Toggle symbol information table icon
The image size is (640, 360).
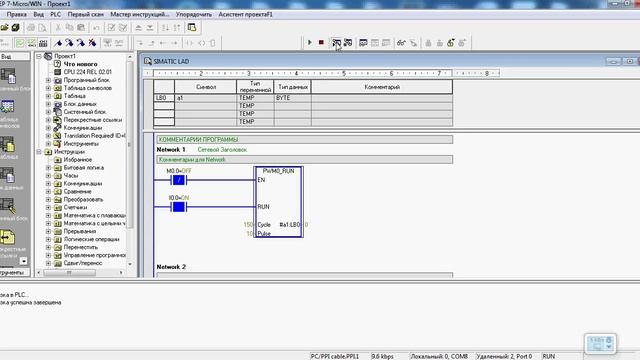point(43,43)
